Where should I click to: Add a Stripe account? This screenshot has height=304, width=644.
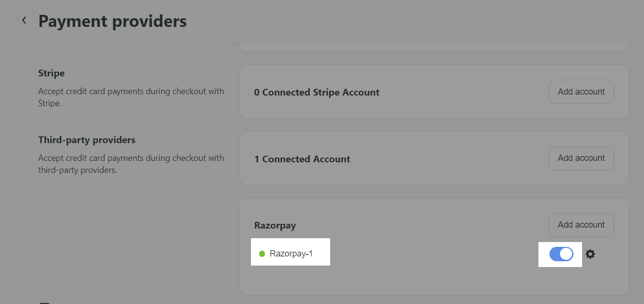click(x=581, y=92)
